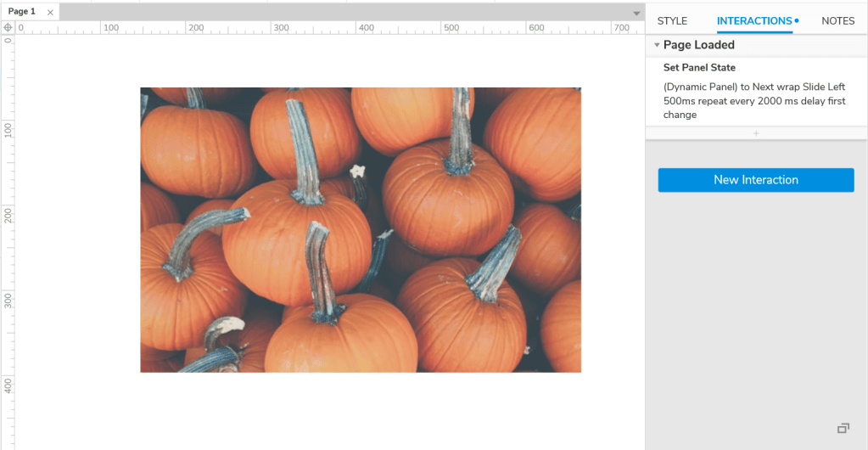Click empty canvas area below the image
The image size is (868, 450).
[x=339, y=412]
